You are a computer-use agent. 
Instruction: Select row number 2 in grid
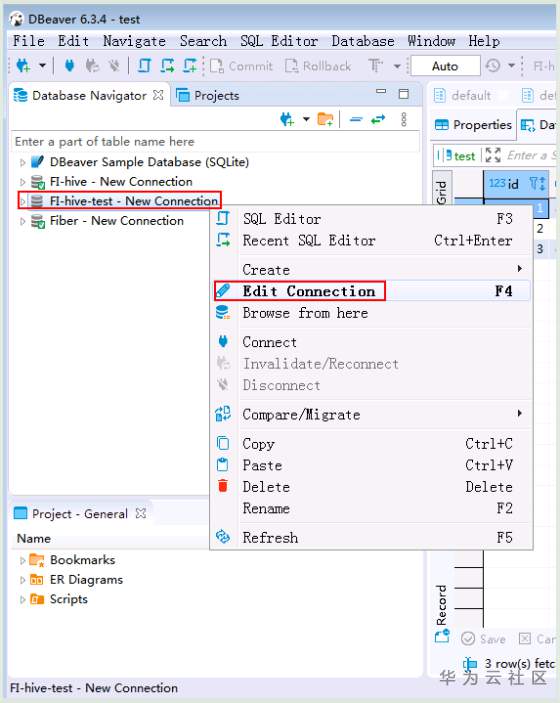click(540, 229)
